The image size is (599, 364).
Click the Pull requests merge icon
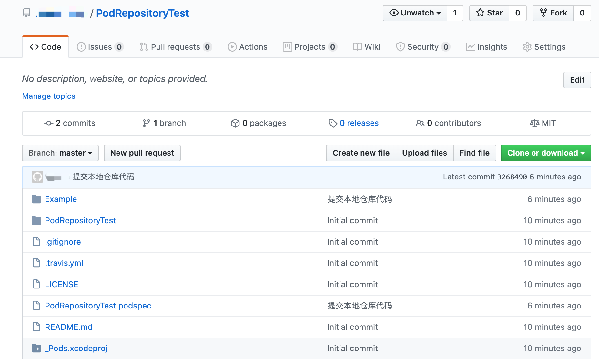click(x=144, y=47)
